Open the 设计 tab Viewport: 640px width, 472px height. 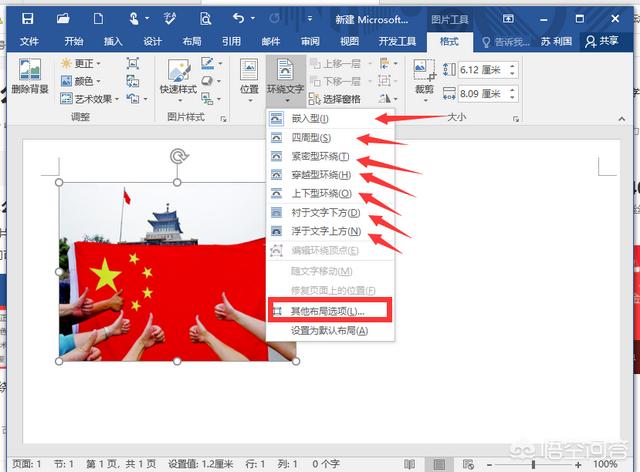(152, 41)
